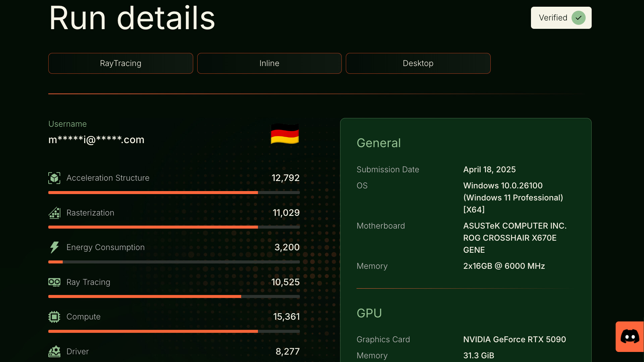Screen dimensions: 644x362
Task: Click the Ray Tracing score value 10,525
Action: click(x=285, y=282)
